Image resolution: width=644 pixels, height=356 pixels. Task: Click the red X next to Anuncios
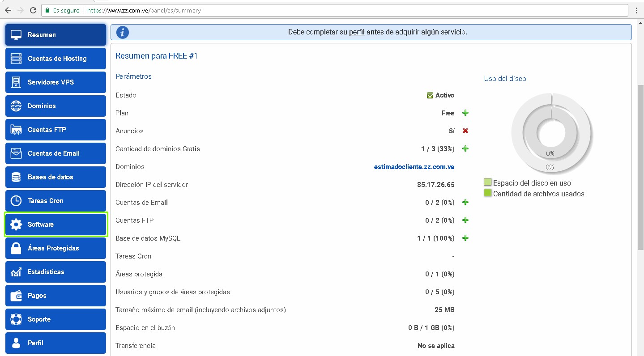pyautogui.click(x=465, y=131)
